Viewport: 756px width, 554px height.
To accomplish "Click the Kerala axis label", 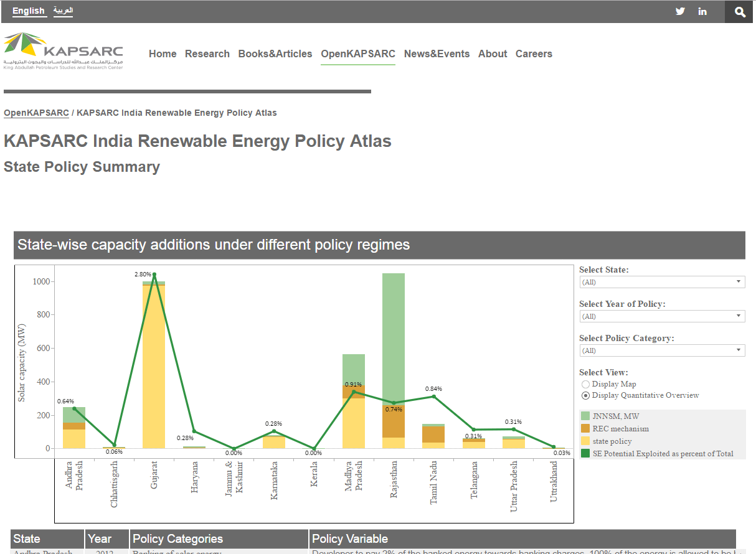I will 314,473.
